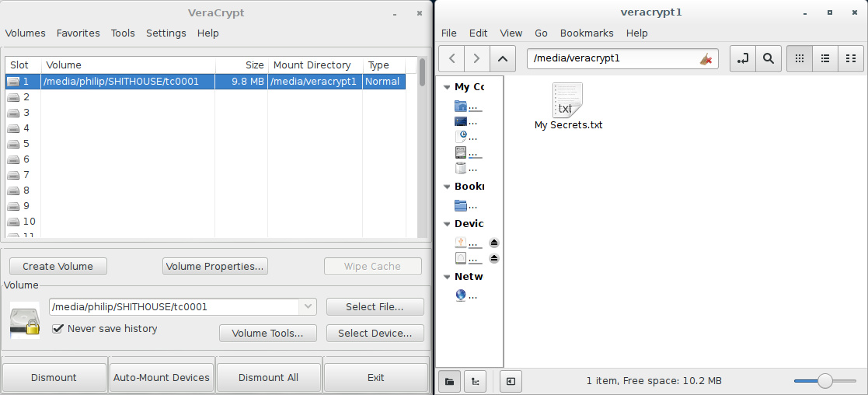Click the Select Device button
This screenshot has width=868, height=395.
click(x=375, y=333)
